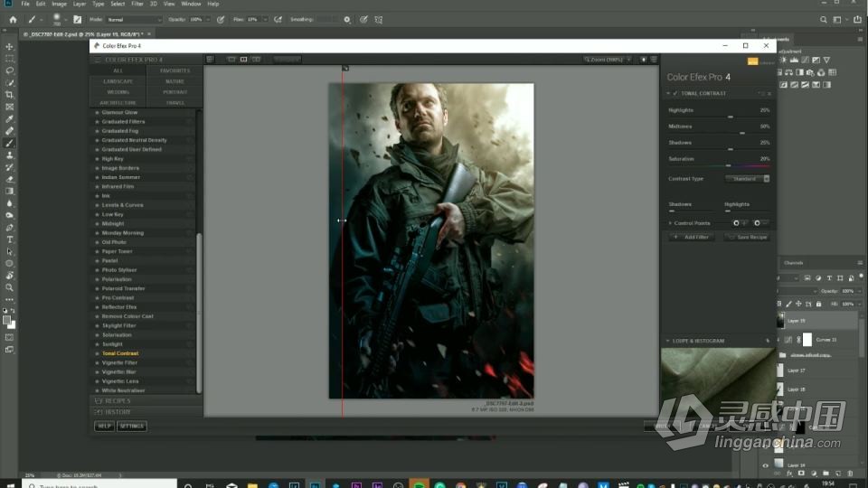Viewport: 868px width, 488px height.
Task: Click side-by-side preview view icon
Action: [x=256, y=60]
